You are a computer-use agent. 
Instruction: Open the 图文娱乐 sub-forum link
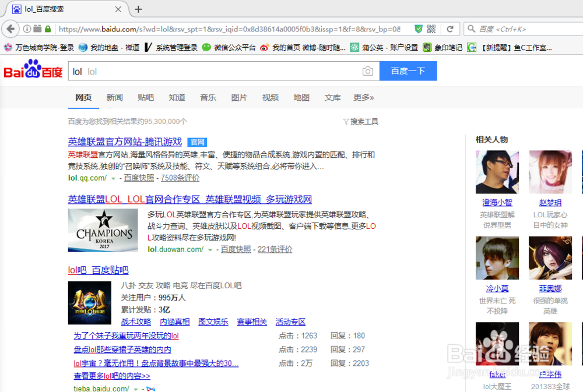click(213, 322)
